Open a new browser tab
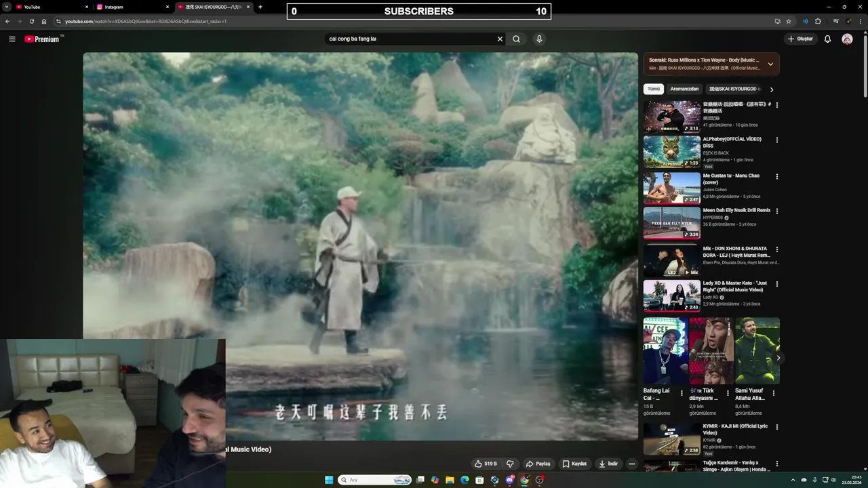 [260, 7]
